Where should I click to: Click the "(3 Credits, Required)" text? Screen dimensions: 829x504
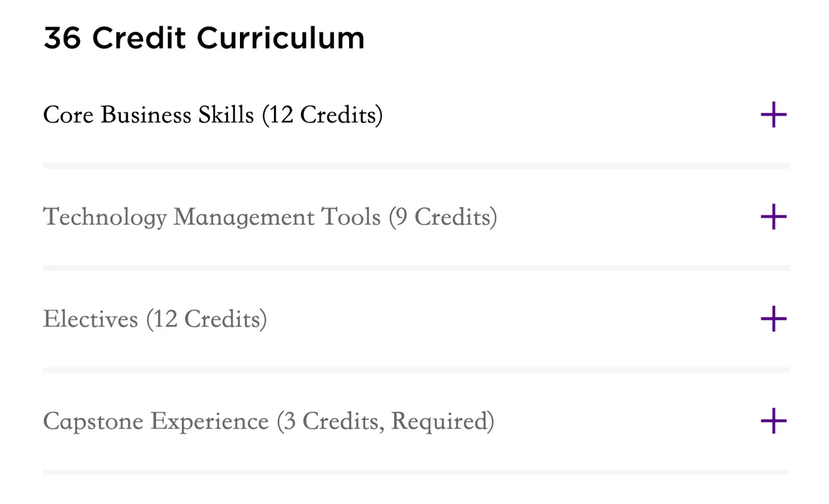click(385, 422)
